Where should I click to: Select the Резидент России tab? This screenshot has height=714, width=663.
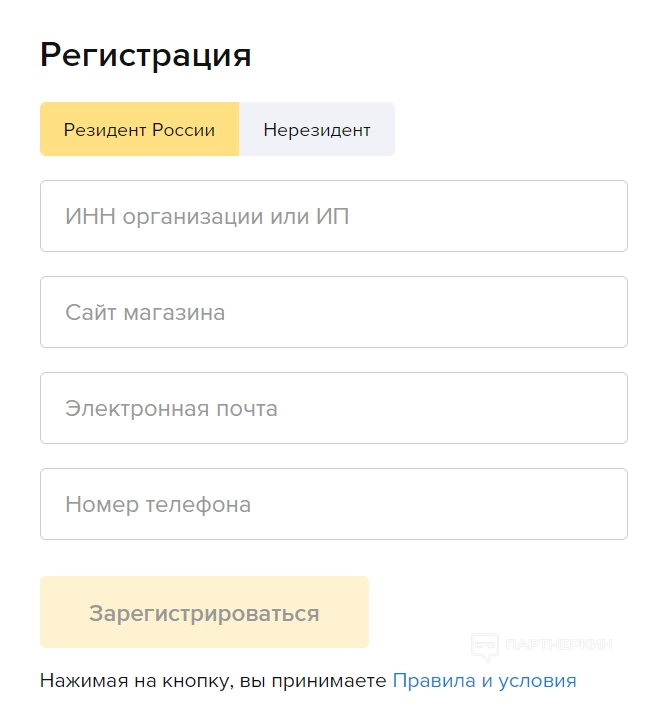pos(139,130)
